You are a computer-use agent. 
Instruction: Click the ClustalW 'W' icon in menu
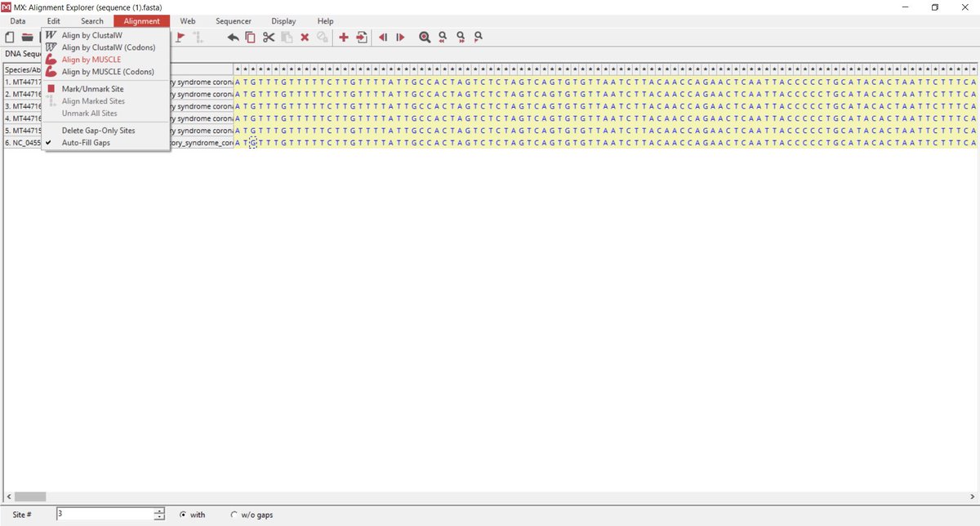[x=51, y=35]
